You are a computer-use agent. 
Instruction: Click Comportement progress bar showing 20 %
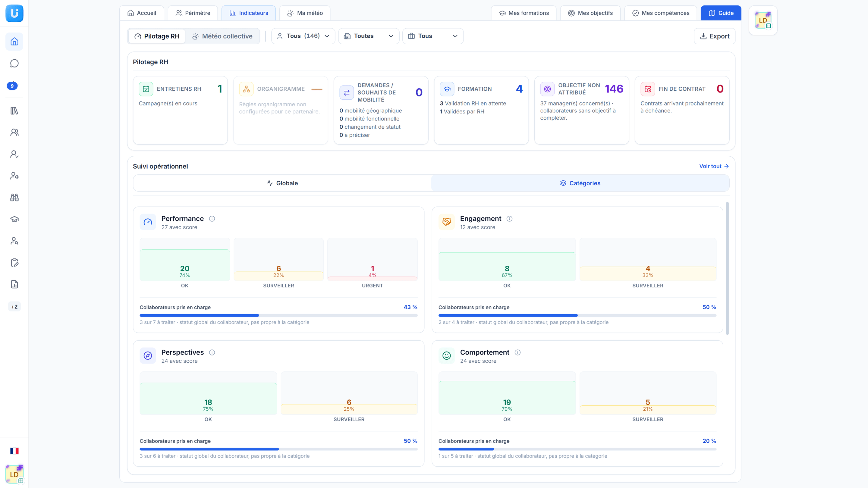[577, 449]
